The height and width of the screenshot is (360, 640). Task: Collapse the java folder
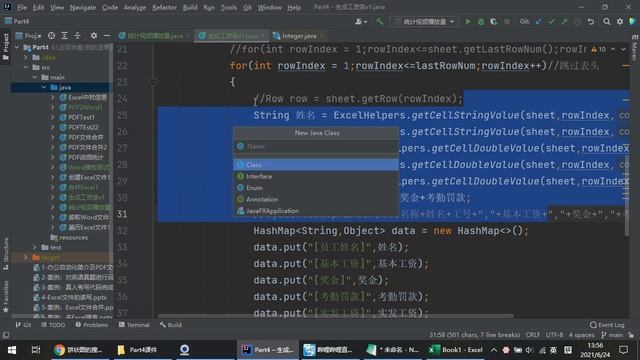44,87
